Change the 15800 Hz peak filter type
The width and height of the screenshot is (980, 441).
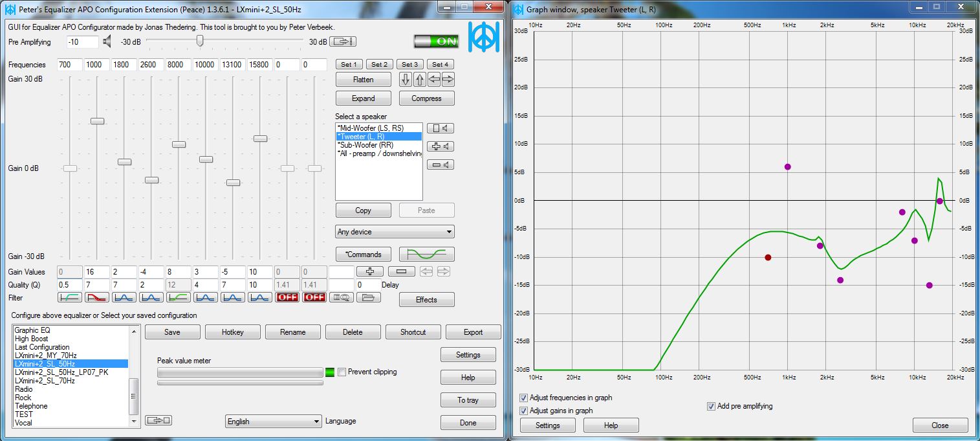point(259,298)
